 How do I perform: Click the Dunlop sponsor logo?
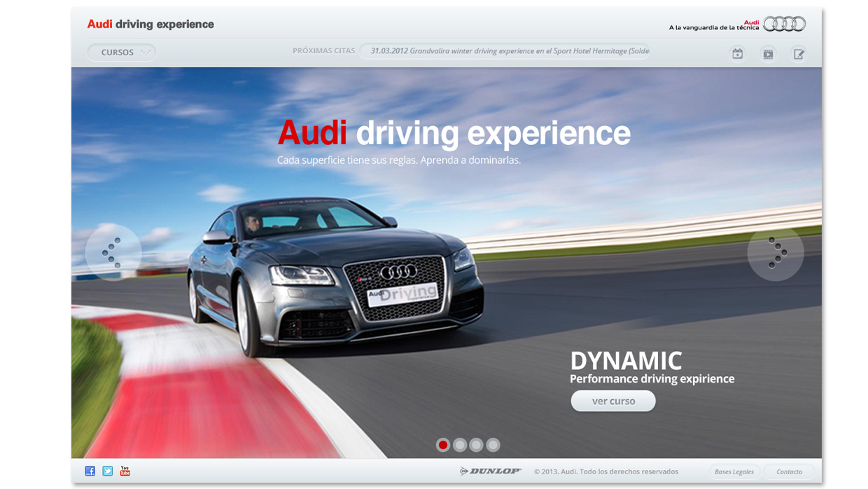pyautogui.click(x=491, y=471)
